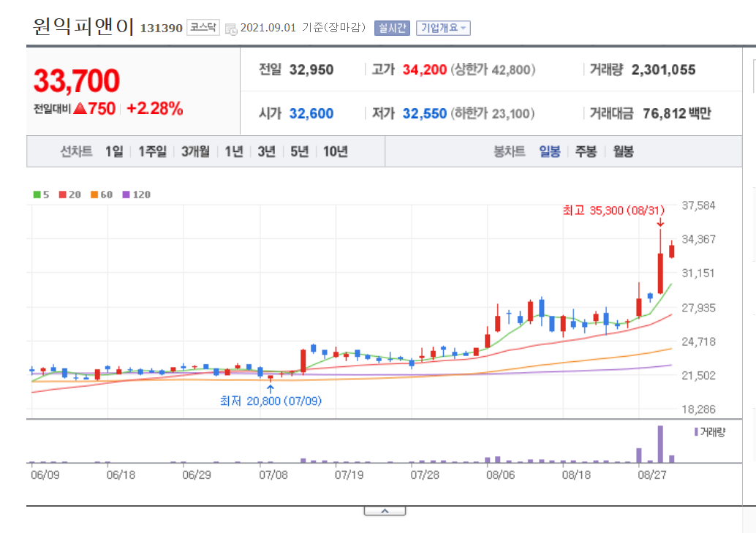The image size is (756, 533).
Task: Select the 3년 line chart period
Action: click(267, 152)
